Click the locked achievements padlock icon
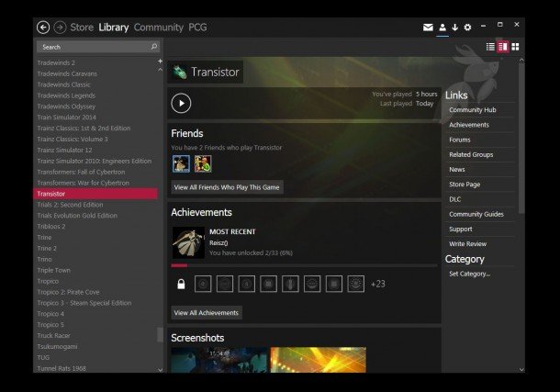This screenshot has width=560, height=392. click(x=181, y=284)
